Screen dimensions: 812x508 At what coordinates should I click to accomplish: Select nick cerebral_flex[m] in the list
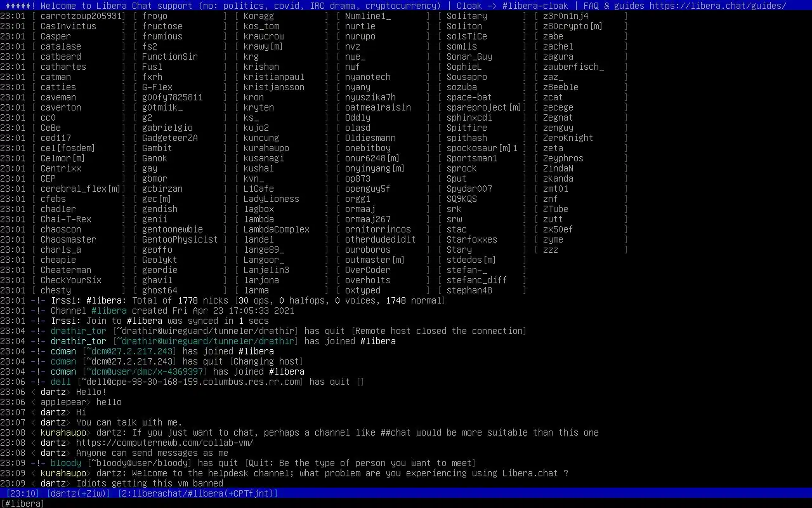tap(81, 189)
